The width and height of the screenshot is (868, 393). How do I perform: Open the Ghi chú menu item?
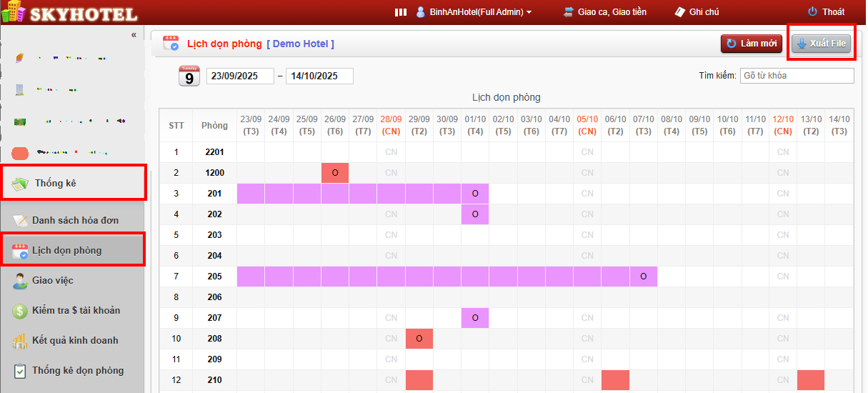(697, 12)
